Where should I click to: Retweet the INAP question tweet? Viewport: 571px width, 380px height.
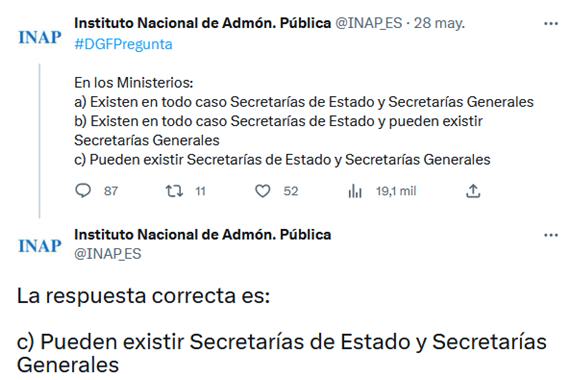(x=174, y=191)
